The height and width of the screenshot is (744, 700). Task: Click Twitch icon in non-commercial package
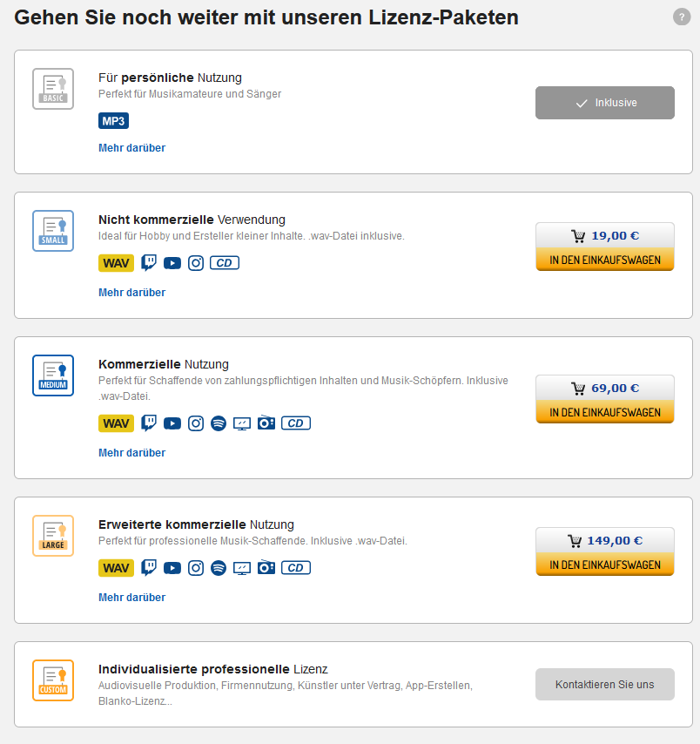click(x=149, y=262)
